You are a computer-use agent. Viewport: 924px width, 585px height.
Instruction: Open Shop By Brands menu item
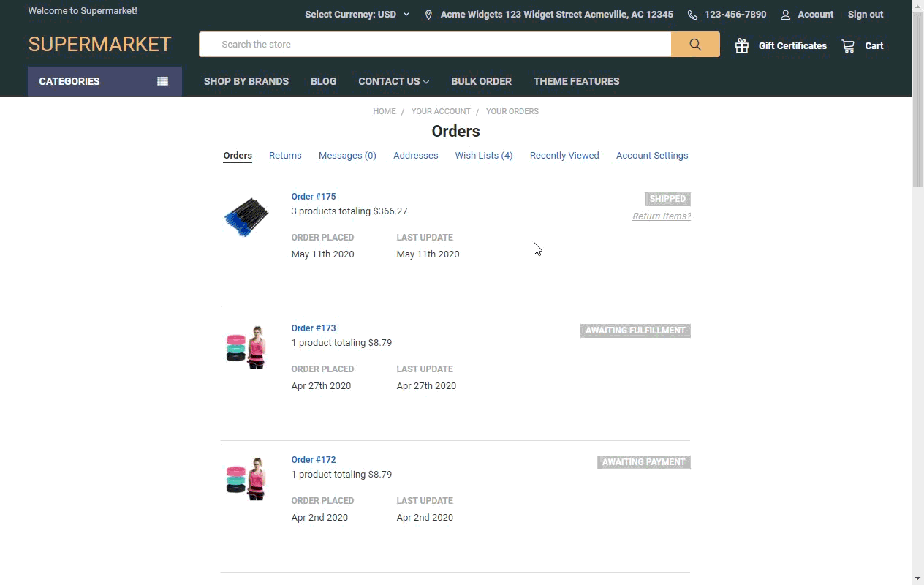(246, 81)
